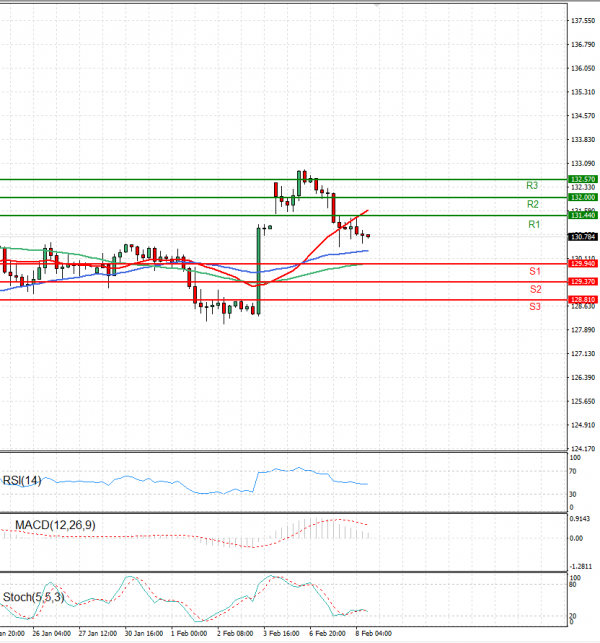Click the 30 Jan 16:00 time label
The height and width of the screenshot is (643, 600).
[x=144, y=633]
